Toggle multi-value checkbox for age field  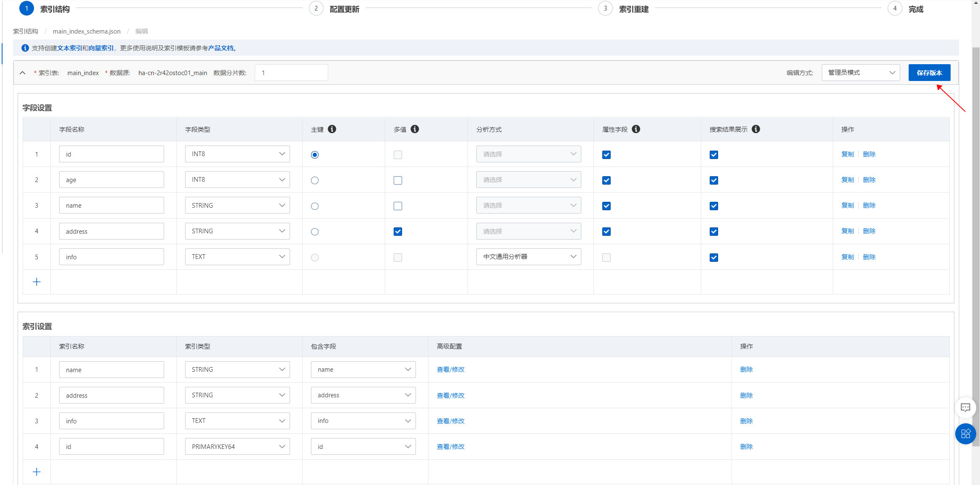398,180
